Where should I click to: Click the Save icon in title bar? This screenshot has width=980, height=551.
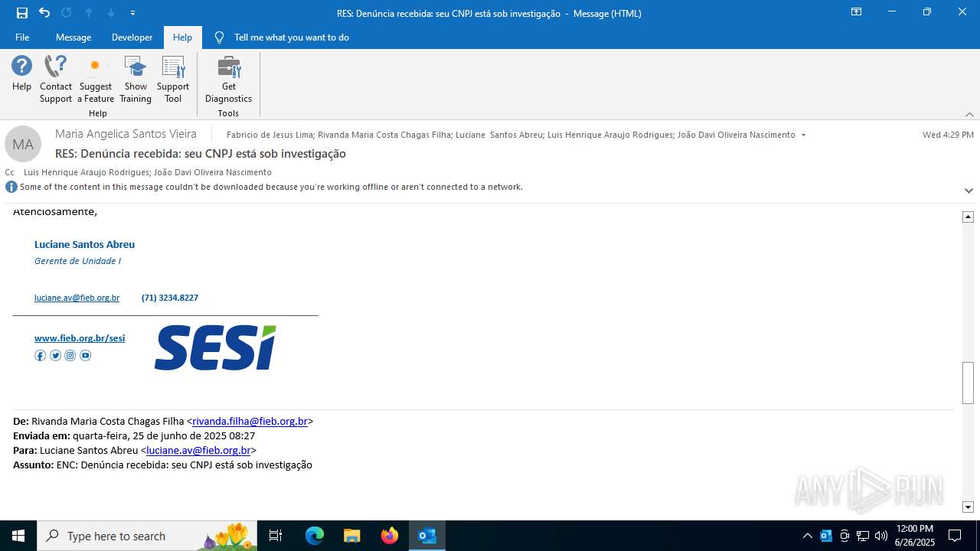[22, 13]
